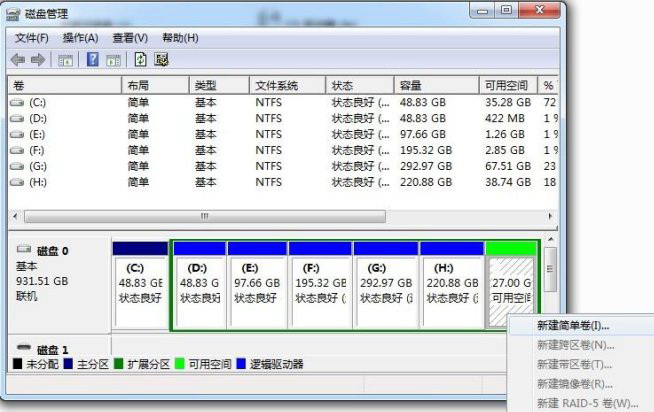Select the (G:) 292.97 GB partition block
This screenshot has width=654, height=412.
(385, 284)
